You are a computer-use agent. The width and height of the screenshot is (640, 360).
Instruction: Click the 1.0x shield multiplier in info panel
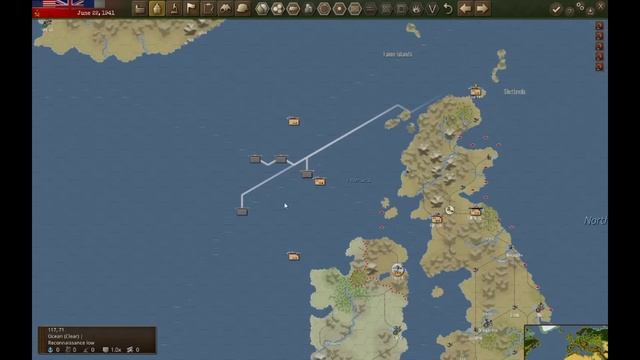[x=112, y=350]
